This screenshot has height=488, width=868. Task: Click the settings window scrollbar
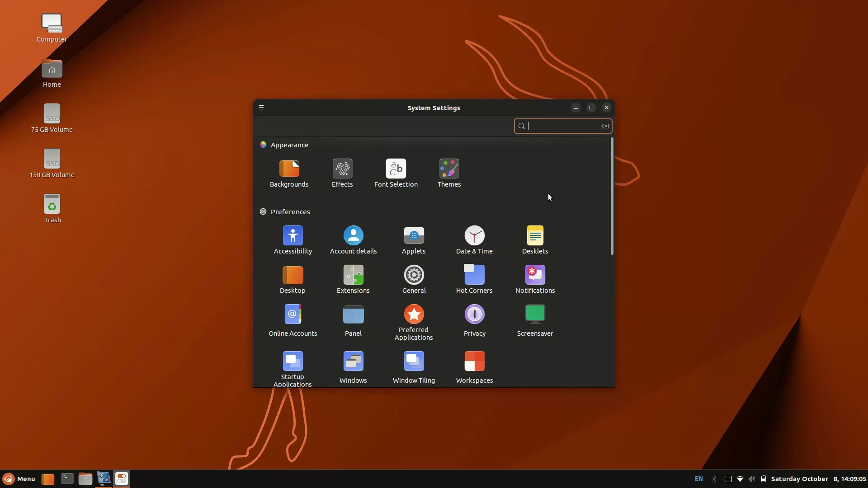click(611, 197)
